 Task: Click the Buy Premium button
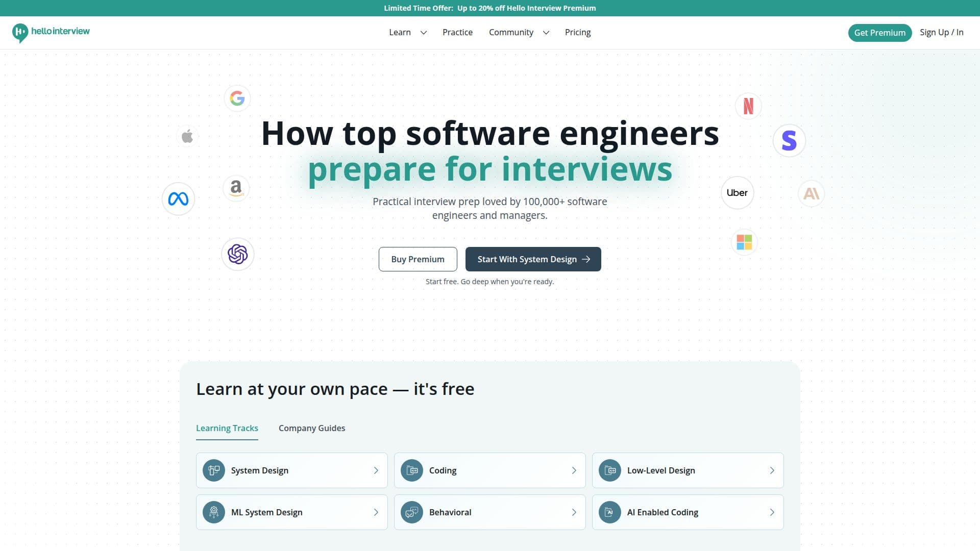coord(418,259)
